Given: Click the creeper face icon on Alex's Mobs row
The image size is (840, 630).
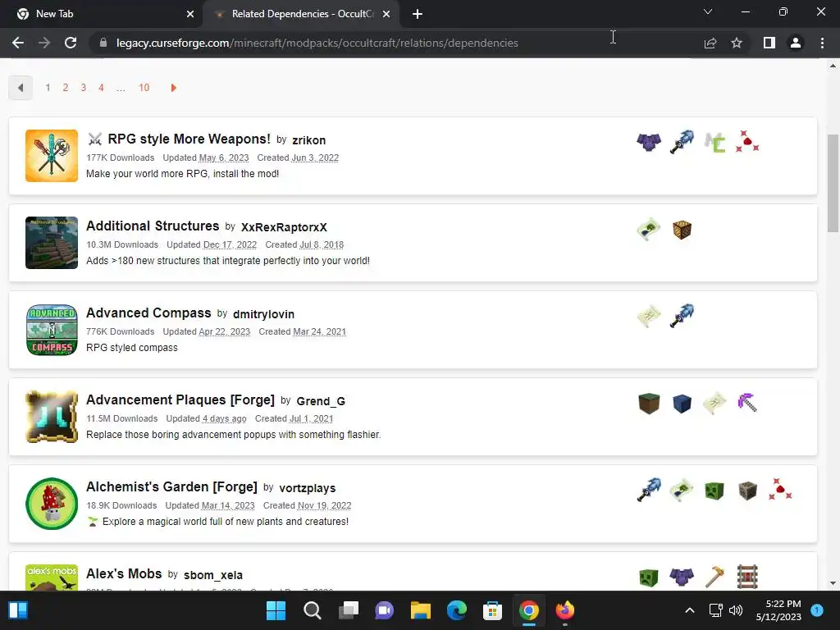Looking at the screenshot, I should click(x=649, y=577).
